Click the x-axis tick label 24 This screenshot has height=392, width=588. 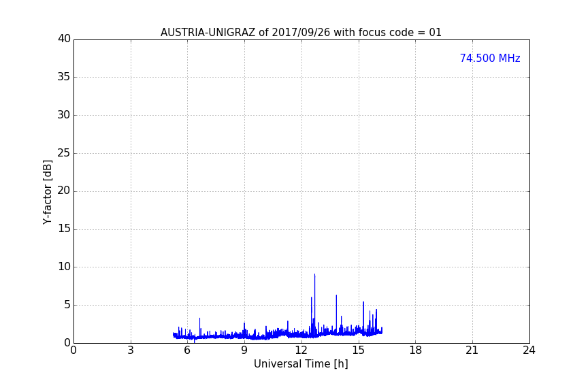coord(529,350)
